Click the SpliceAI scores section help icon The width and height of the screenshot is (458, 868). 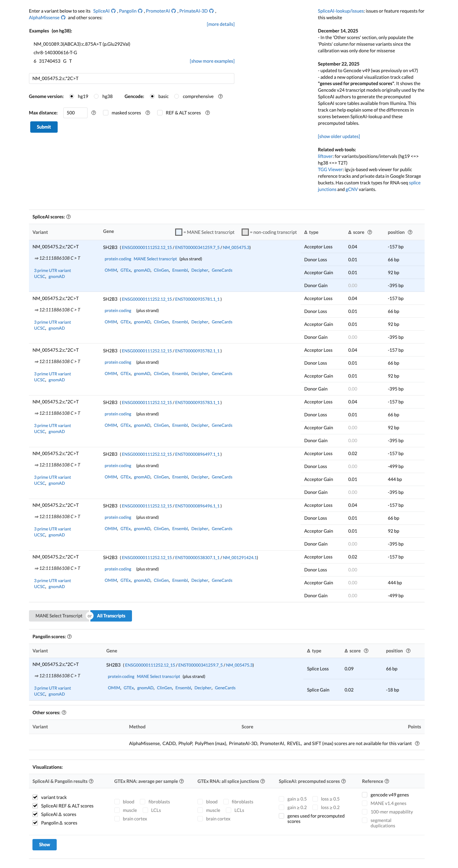(68, 217)
